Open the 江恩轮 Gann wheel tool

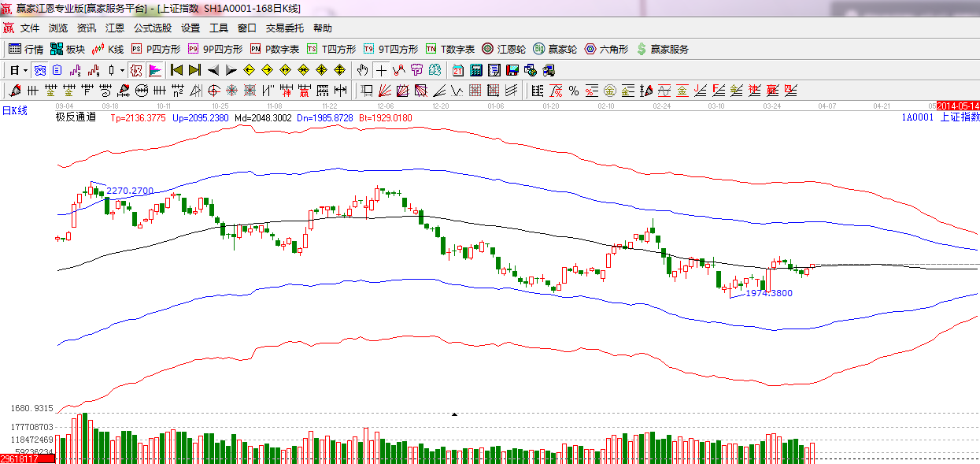pyautogui.click(x=504, y=49)
